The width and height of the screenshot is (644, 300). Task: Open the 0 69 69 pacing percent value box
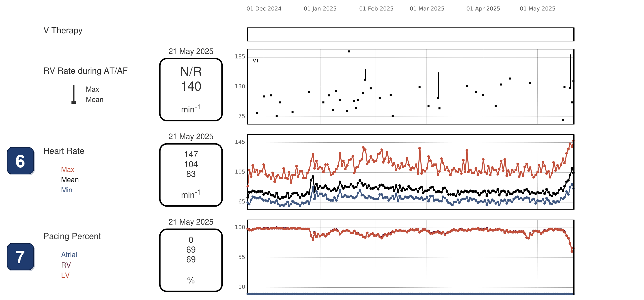coord(191,260)
